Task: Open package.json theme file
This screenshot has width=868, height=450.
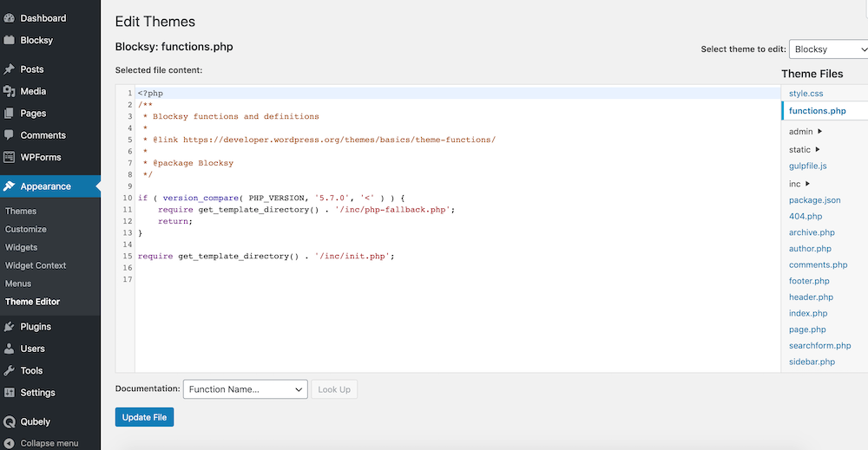Action: click(x=815, y=200)
